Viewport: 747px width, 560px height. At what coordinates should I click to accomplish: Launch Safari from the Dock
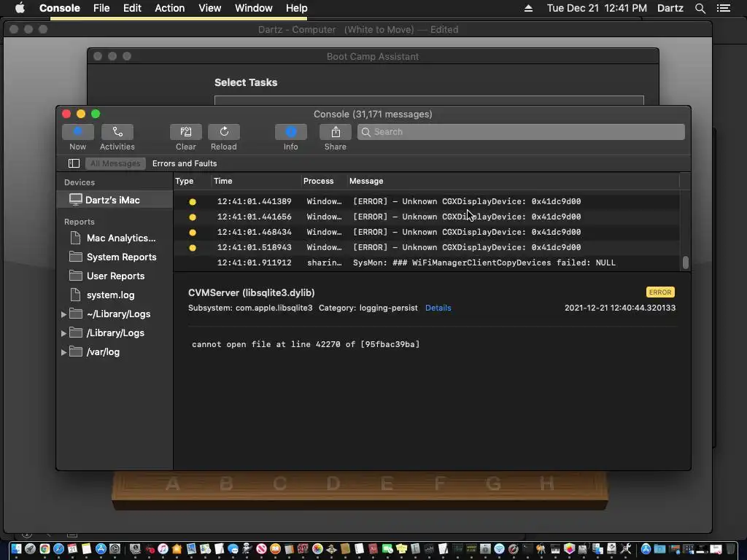[x=58, y=548]
